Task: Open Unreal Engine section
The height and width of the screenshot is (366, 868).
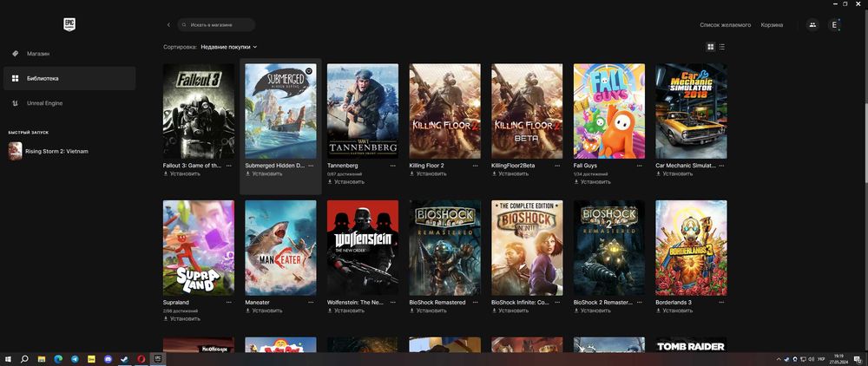Action: coord(69,103)
